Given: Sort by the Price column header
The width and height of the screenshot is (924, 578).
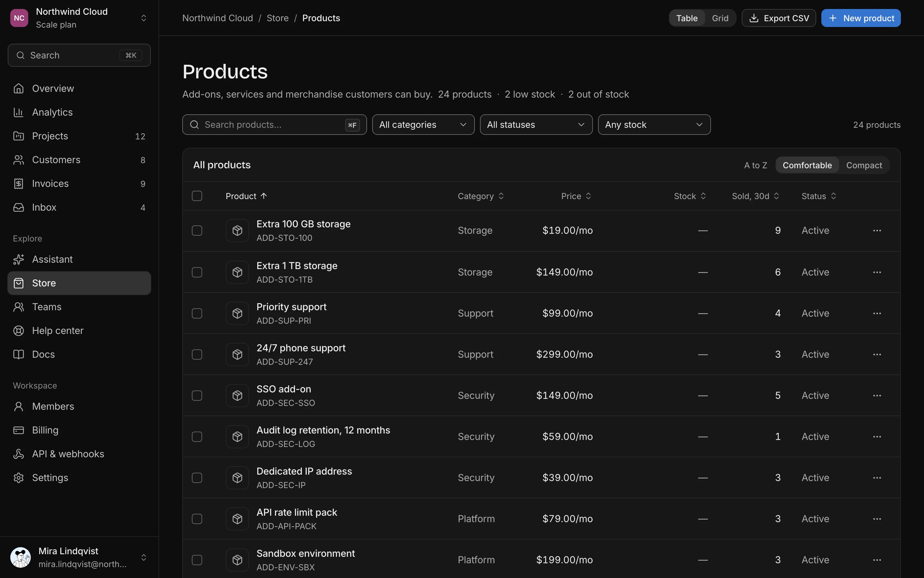Looking at the screenshot, I should [x=576, y=196].
